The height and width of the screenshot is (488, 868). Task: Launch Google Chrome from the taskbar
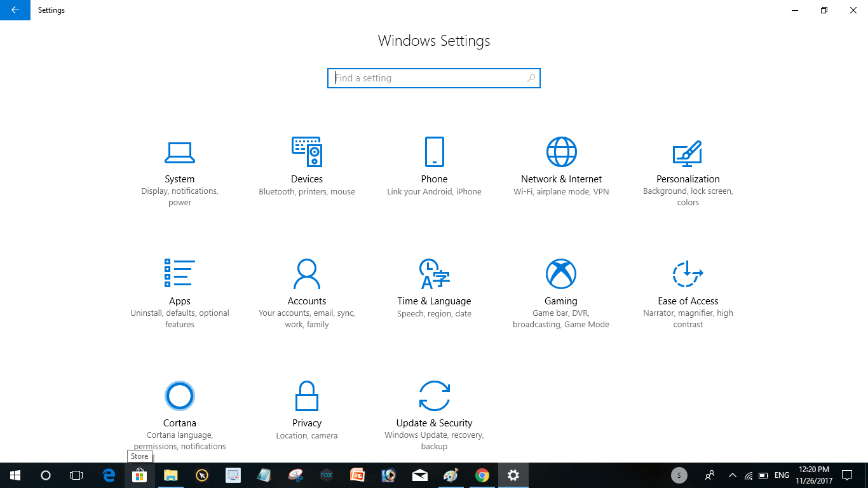coord(482,475)
